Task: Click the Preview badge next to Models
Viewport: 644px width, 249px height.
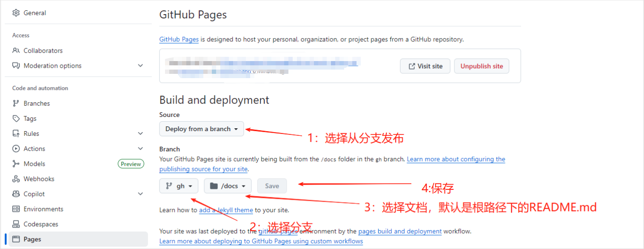Action: pos(131,164)
